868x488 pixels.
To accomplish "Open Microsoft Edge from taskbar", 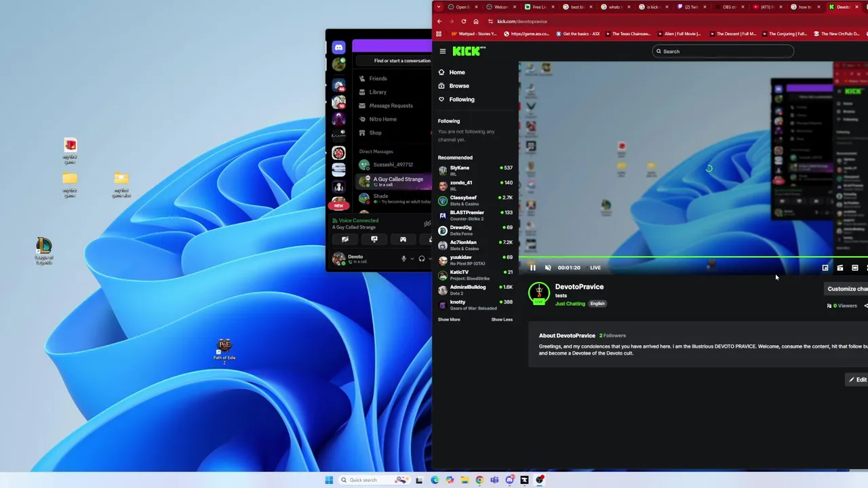I will pos(435,480).
